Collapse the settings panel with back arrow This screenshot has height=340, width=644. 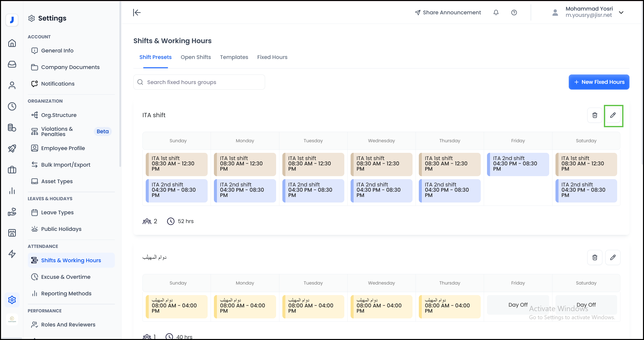pyautogui.click(x=137, y=12)
